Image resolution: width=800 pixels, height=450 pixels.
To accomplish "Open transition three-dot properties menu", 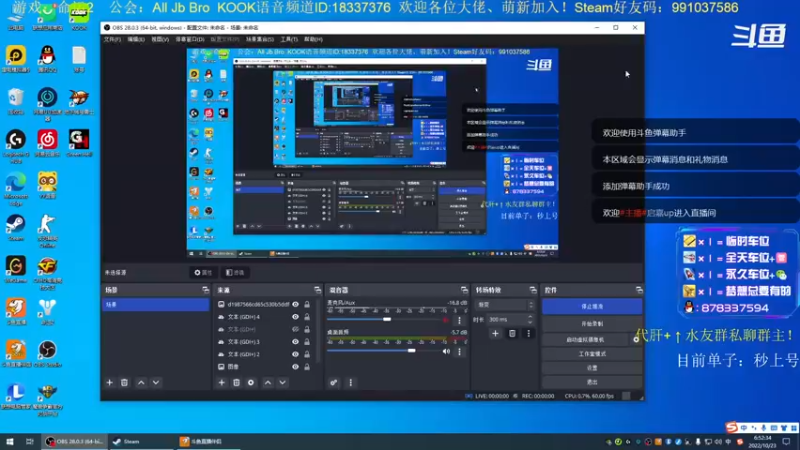I will pos(529,334).
